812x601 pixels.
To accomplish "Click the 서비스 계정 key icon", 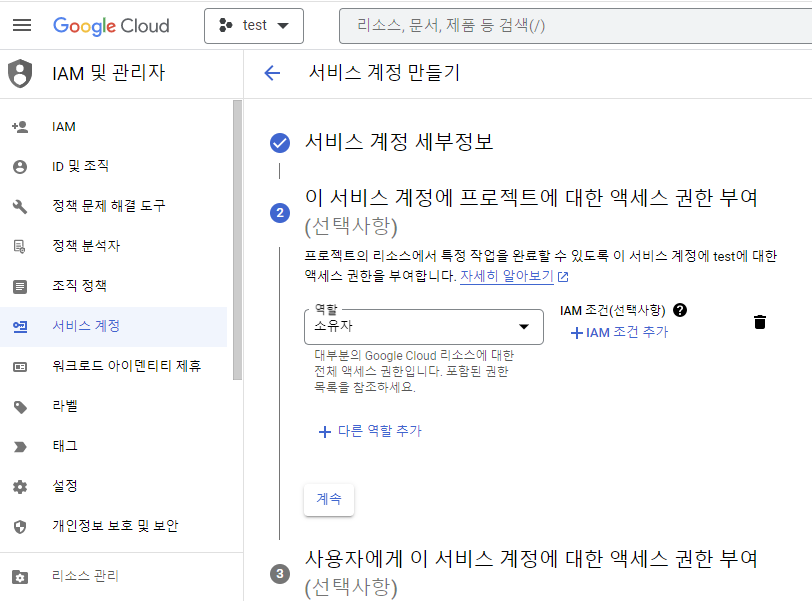I will tap(20, 327).
